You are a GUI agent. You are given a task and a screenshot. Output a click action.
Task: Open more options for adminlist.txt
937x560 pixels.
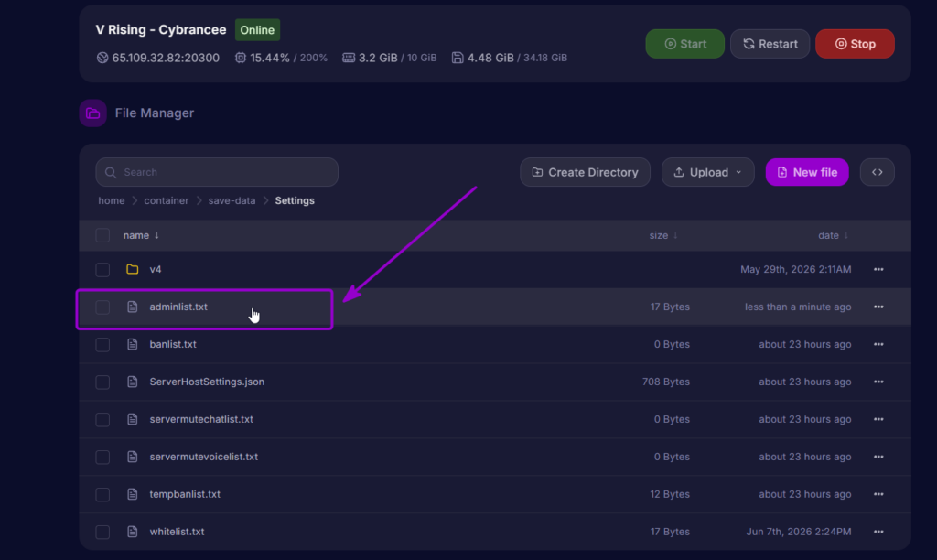click(878, 307)
